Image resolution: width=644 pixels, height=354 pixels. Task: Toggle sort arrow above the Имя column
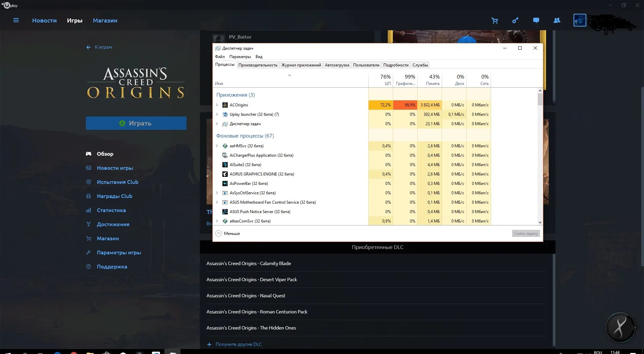tap(289, 75)
